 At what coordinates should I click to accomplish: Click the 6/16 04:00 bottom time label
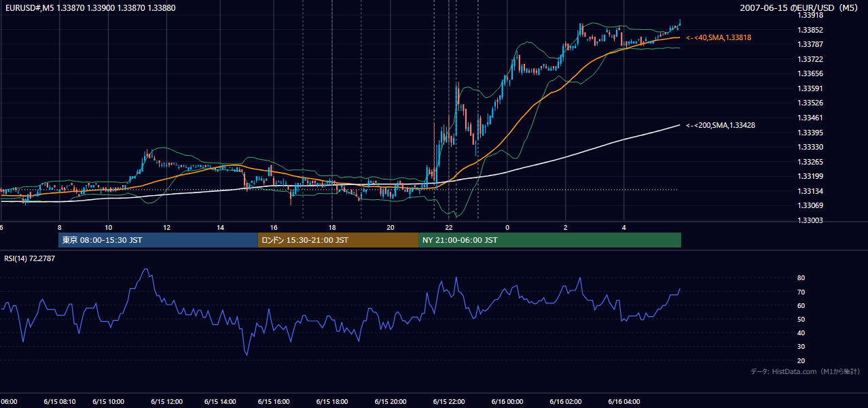coord(624,401)
